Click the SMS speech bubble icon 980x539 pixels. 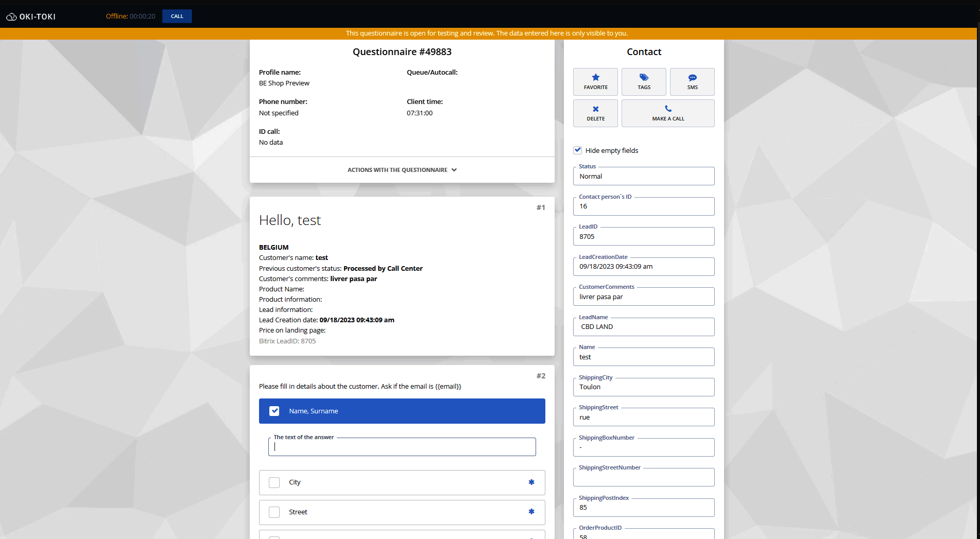coord(693,77)
